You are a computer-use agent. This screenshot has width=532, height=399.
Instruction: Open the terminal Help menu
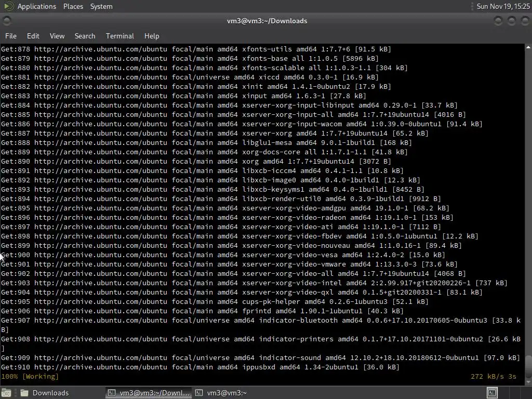pyautogui.click(x=151, y=36)
